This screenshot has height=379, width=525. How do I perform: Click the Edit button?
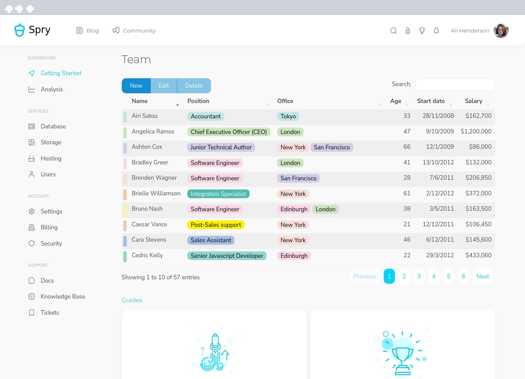(x=164, y=86)
